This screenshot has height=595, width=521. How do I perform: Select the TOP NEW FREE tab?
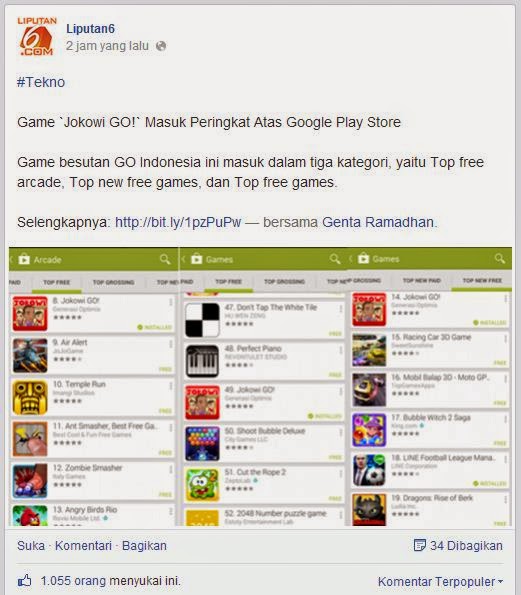482,280
